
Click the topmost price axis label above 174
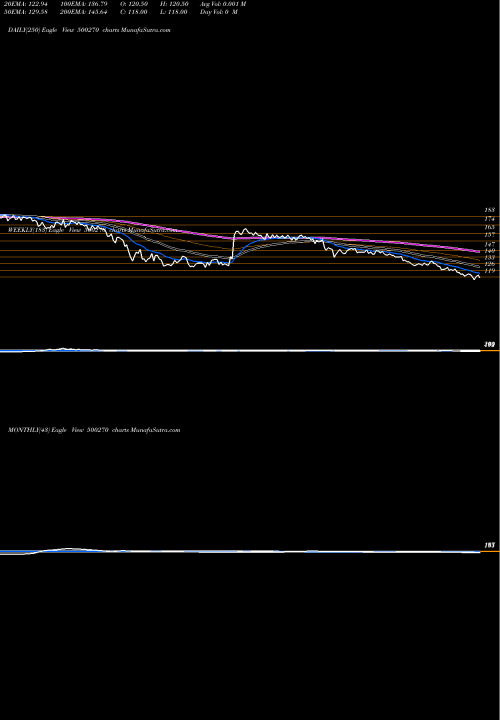[x=489, y=210]
